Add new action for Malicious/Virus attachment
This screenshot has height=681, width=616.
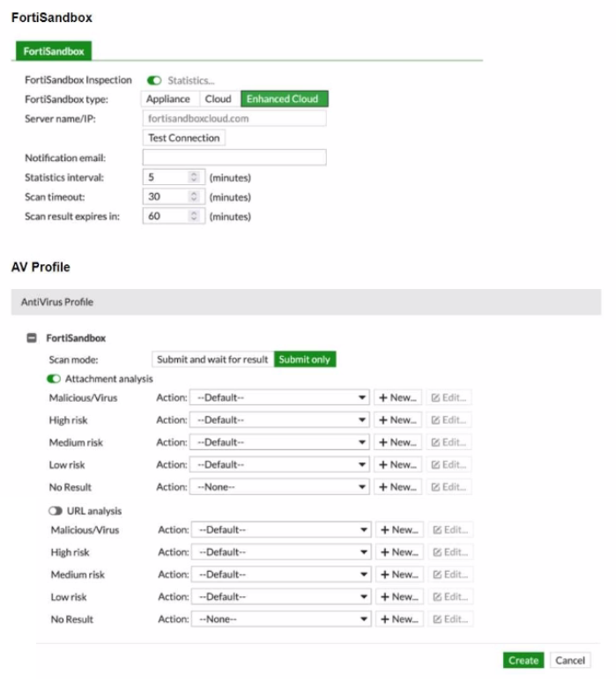tap(398, 397)
